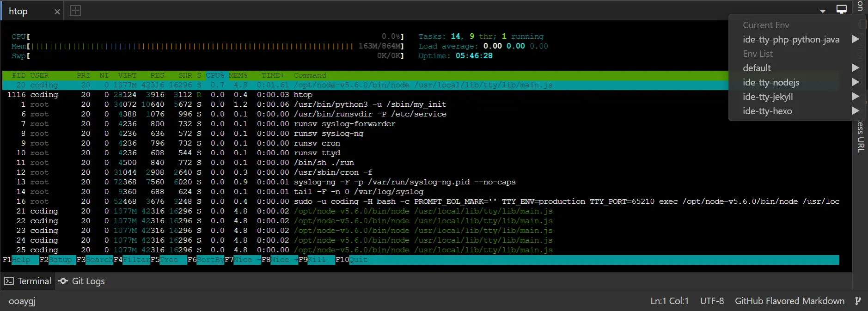
Task: Open the Terminal panel tab
Action: pos(28,281)
